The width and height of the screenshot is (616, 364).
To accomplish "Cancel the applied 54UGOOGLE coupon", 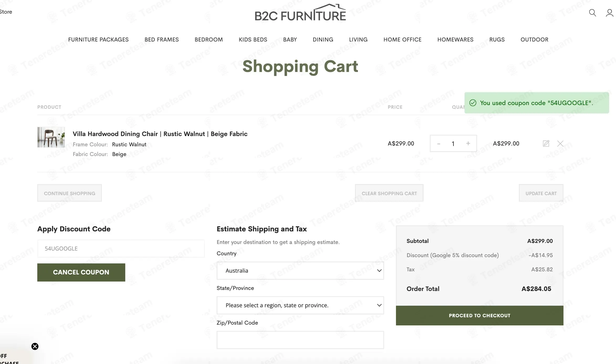I will click(81, 272).
